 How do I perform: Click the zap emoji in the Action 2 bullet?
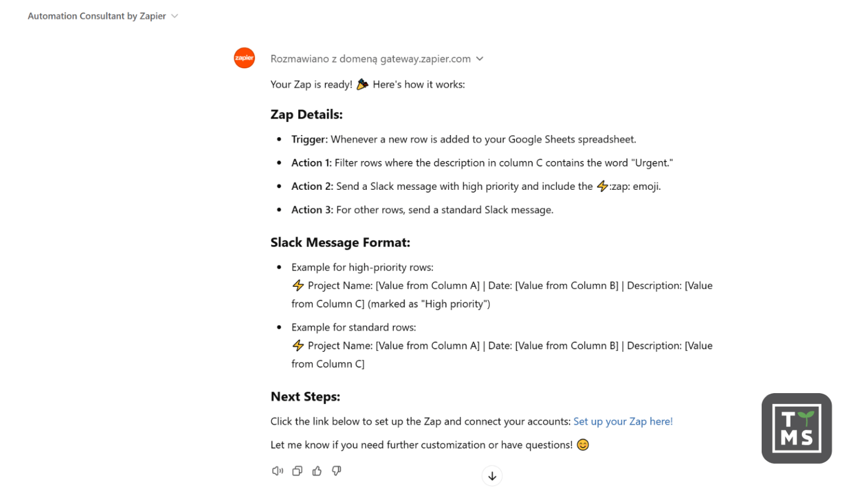pos(601,186)
